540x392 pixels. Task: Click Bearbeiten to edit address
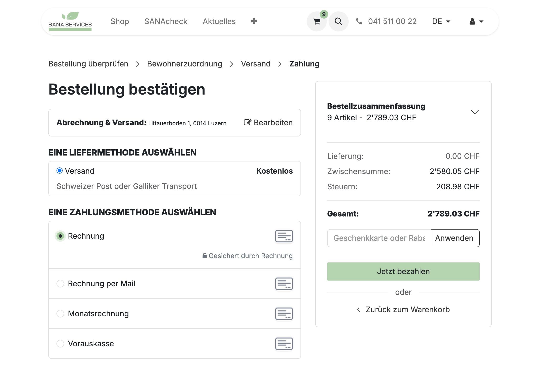[x=268, y=123]
